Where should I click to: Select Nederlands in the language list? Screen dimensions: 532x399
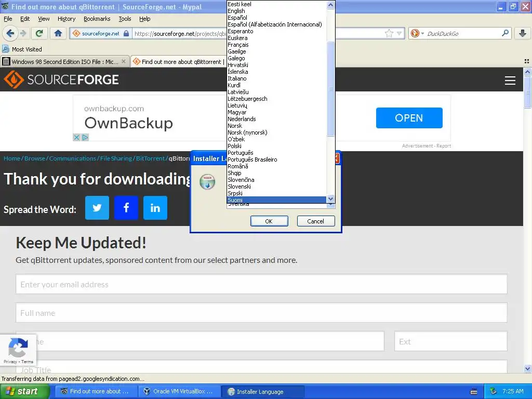coord(276,119)
